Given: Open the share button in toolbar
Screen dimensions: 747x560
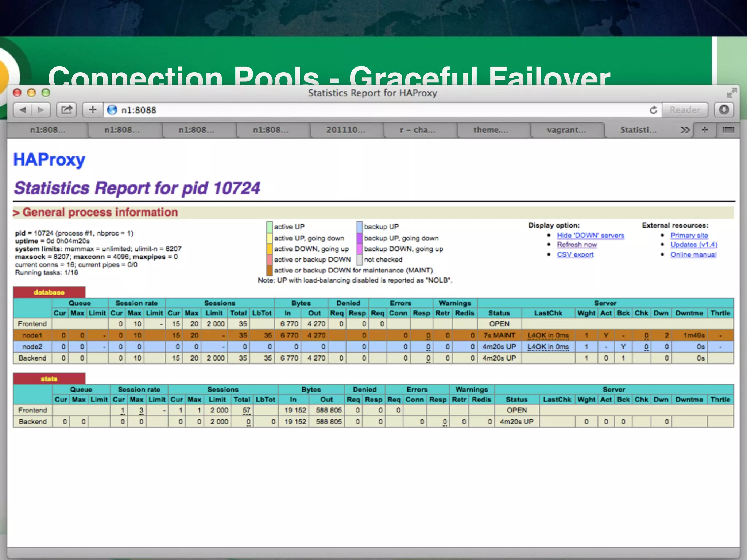Looking at the screenshot, I should click(66, 110).
